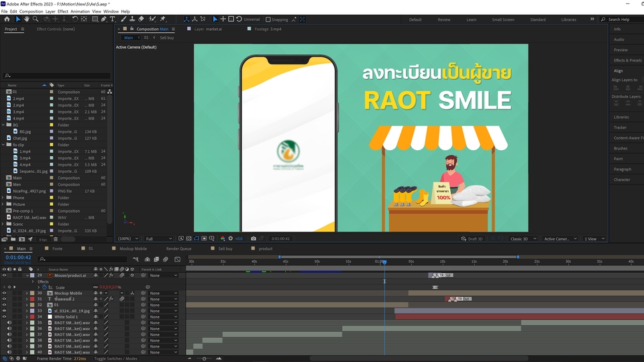Click the Reset Exposure icon
Screen dimensions: 644x362
coord(230,239)
